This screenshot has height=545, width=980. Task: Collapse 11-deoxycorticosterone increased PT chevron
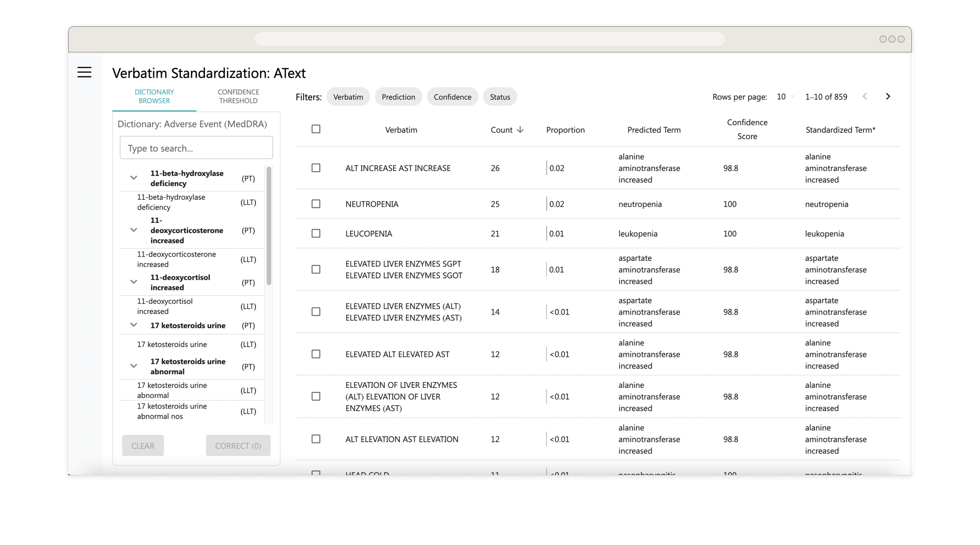(x=134, y=230)
